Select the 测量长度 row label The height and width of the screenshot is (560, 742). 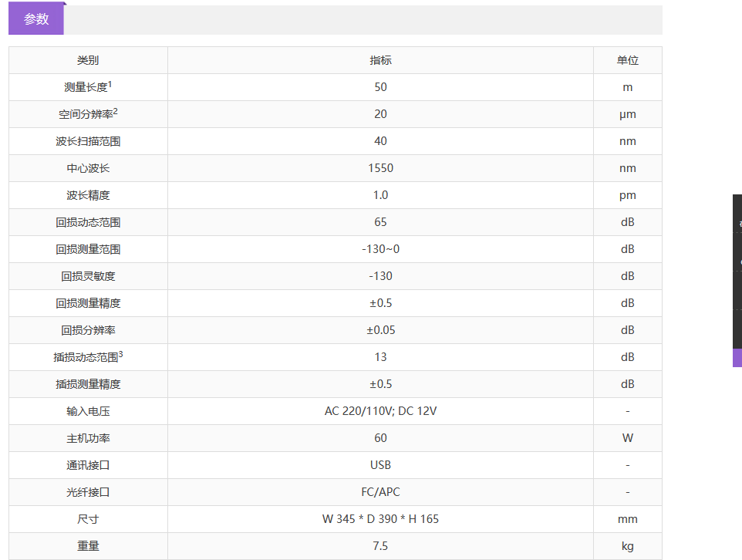coord(88,87)
